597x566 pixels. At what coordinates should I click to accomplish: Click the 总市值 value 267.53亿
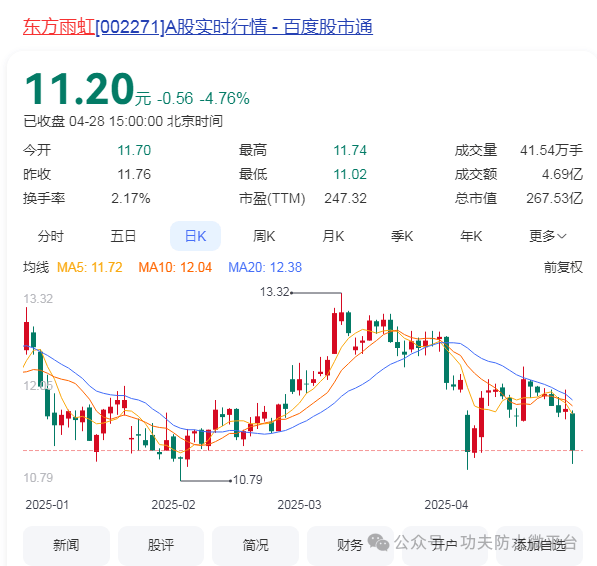click(554, 198)
